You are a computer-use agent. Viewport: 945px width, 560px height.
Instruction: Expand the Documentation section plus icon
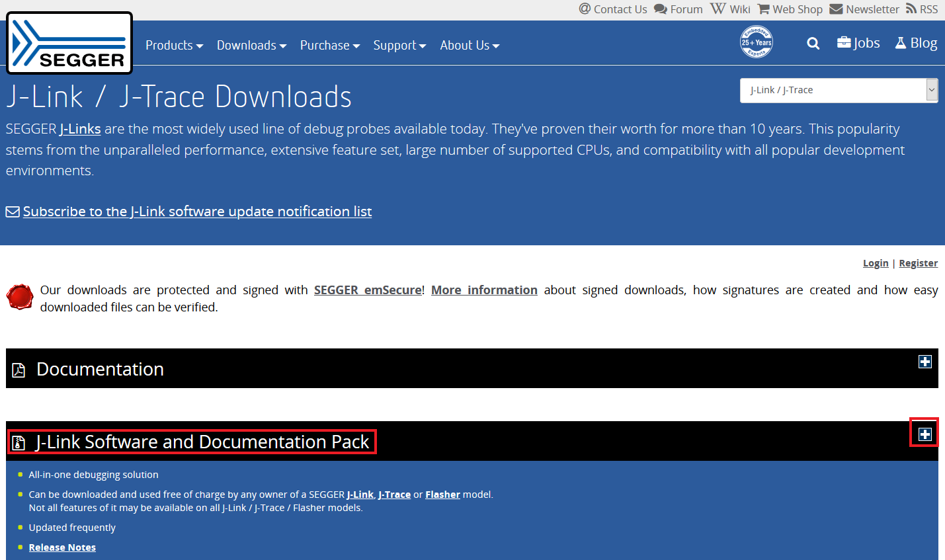[924, 362]
